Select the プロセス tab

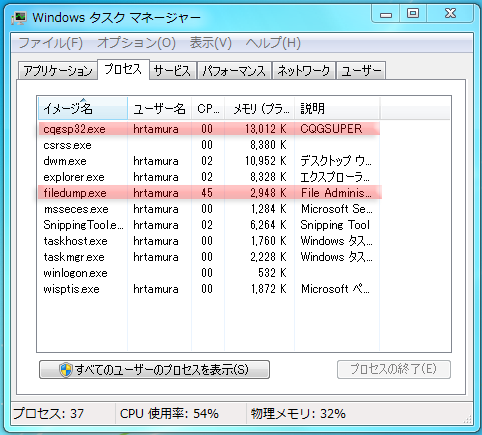tap(123, 69)
